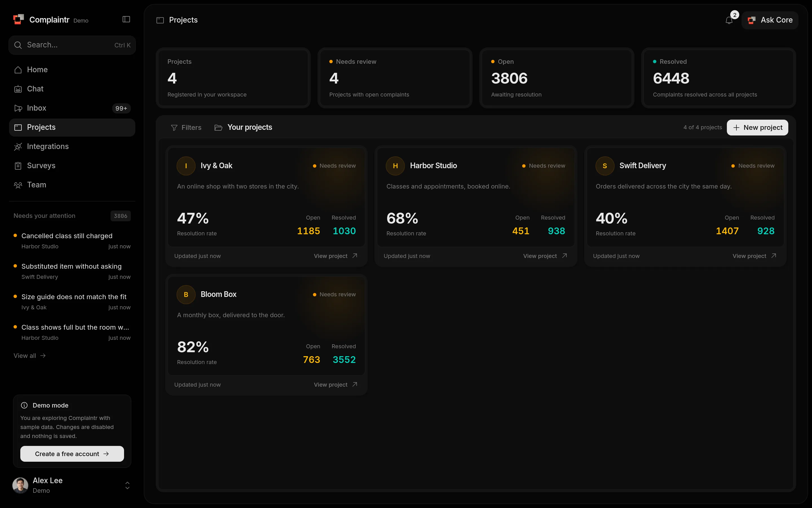Click the Chat bot icon
The height and width of the screenshot is (508, 812).
[18, 89]
